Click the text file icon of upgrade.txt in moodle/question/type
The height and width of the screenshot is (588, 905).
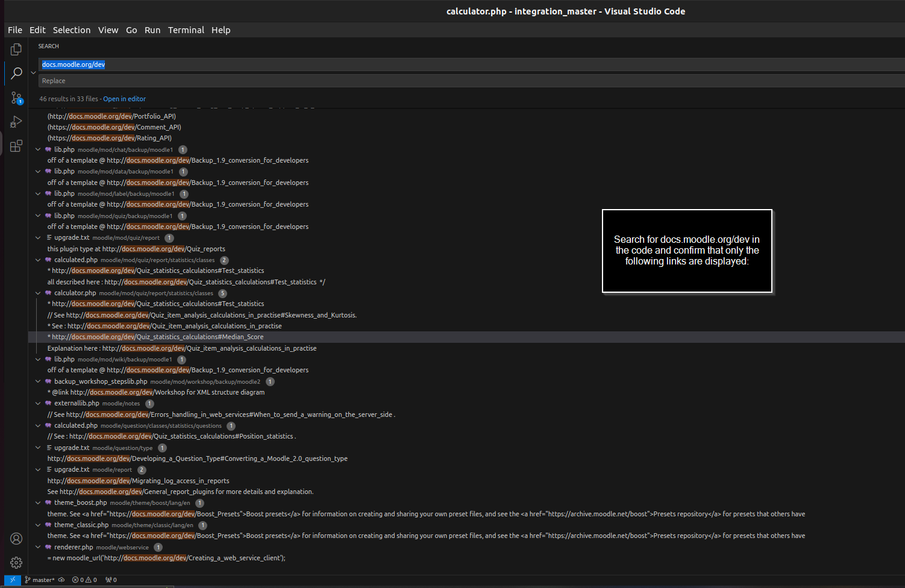pos(49,448)
